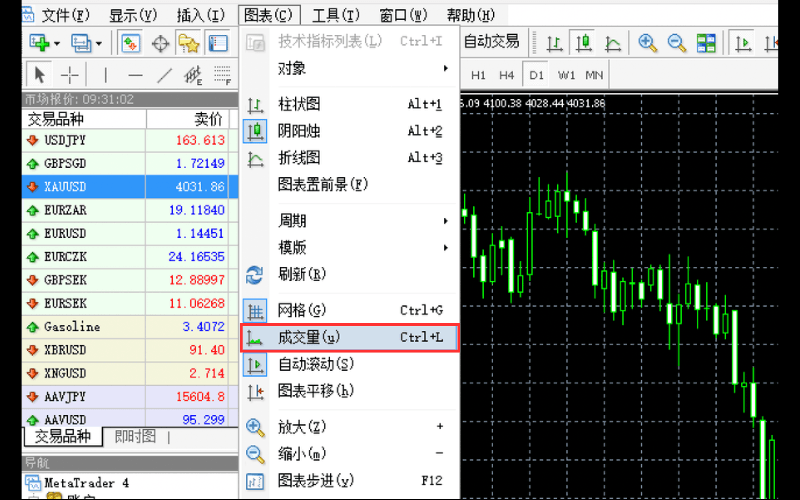Image resolution: width=800 pixels, height=500 pixels.
Task: Click the Data Window crosshair-circle icon
Action: tap(160, 43)
